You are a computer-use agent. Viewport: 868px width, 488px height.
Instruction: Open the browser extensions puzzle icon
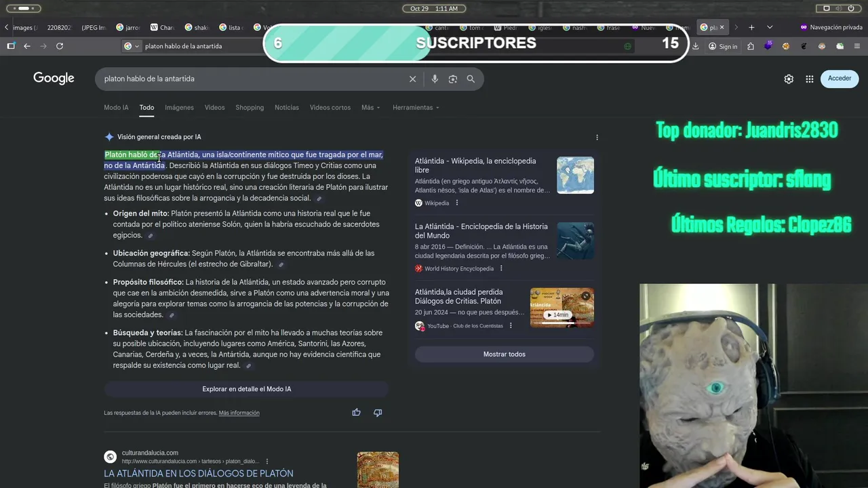click(751, 46)
